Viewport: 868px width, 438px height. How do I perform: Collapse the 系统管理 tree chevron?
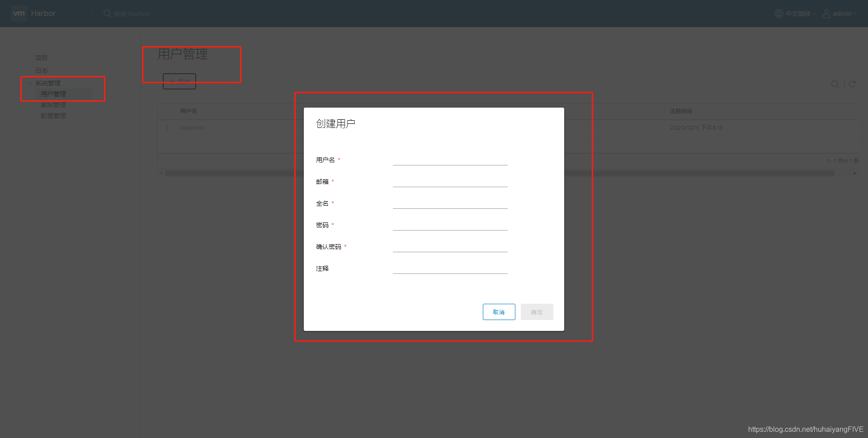[x=29, y=83]
